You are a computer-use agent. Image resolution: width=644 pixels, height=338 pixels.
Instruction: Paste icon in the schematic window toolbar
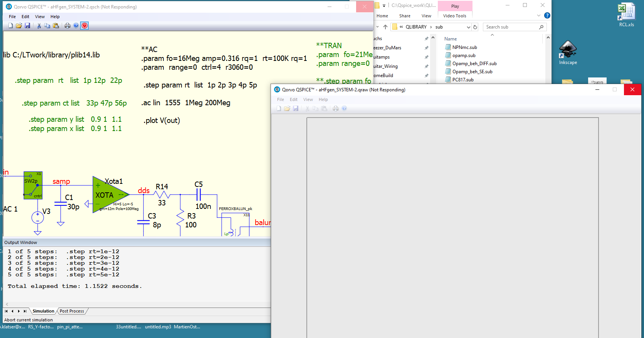[x=56, y=26]
